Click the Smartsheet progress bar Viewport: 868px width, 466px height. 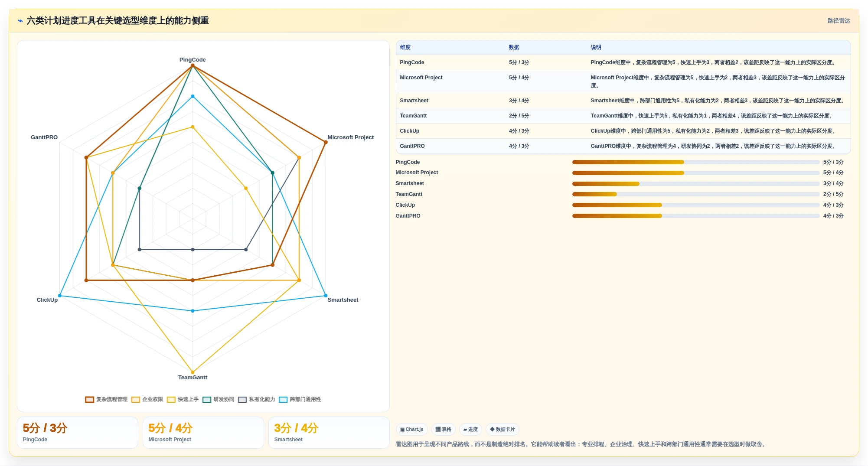(696, 184)
